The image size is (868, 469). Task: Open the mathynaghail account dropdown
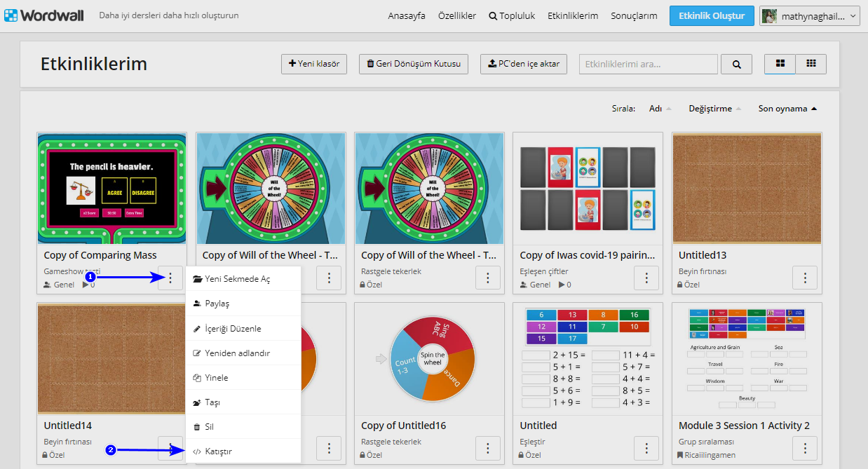tap(810, 16)
